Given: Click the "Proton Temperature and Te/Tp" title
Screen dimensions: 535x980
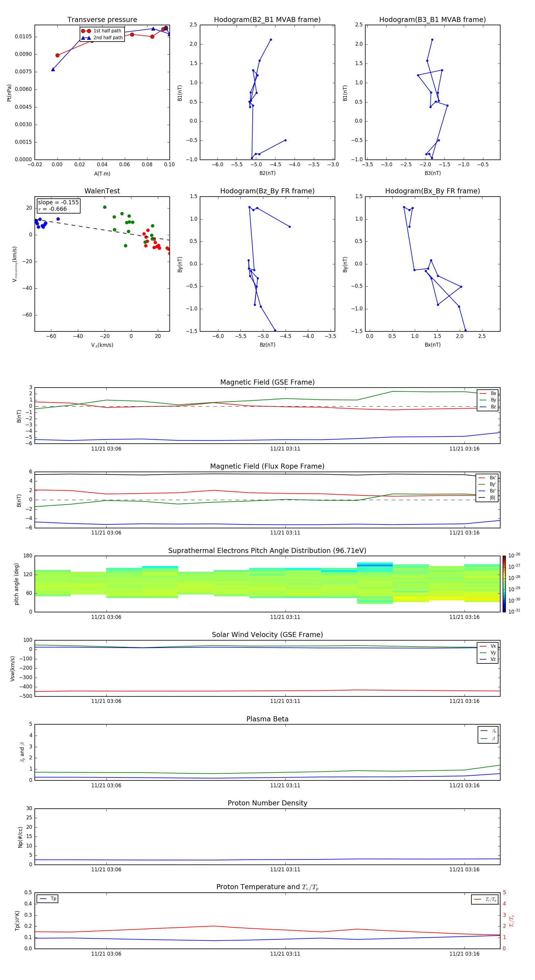Looking at the screenshot, I should click(267, 887).
